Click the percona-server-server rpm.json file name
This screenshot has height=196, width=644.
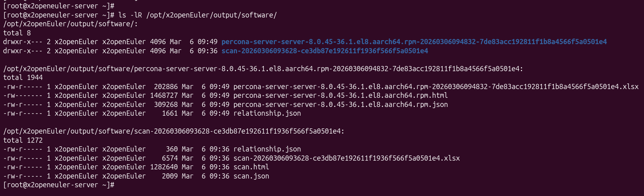pyautogui.click(x=340, y=105)
